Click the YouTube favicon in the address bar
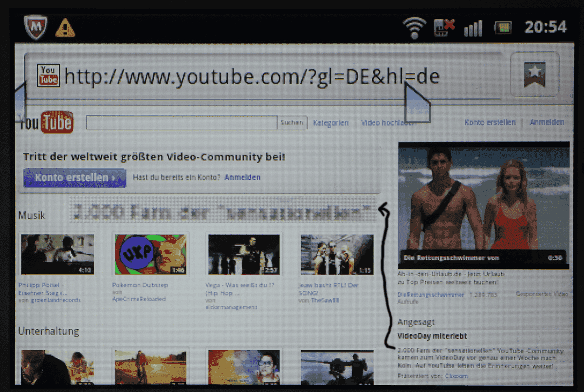The image size is (584, 392). click(x=48, y=75)
